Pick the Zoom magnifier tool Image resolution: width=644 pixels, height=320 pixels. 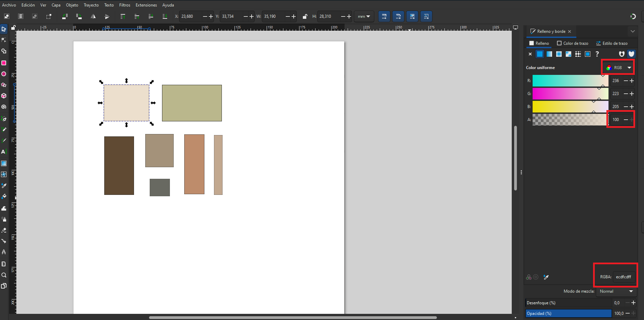pos(4,275)
